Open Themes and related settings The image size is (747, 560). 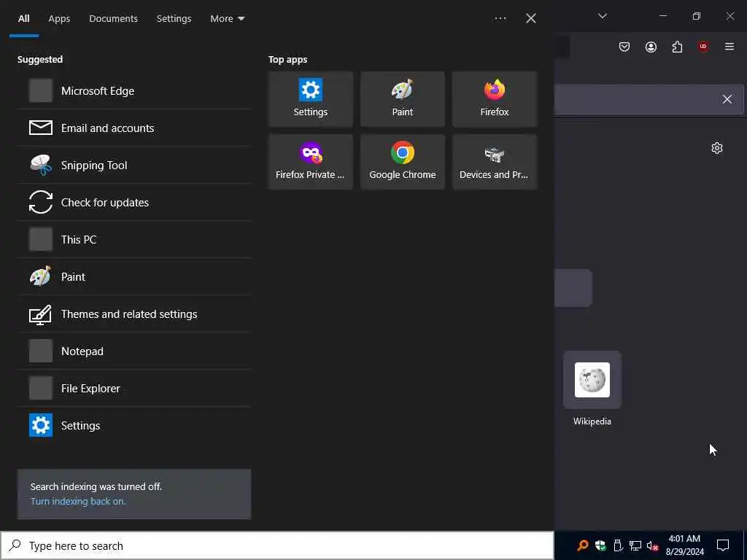coord(134,314)
